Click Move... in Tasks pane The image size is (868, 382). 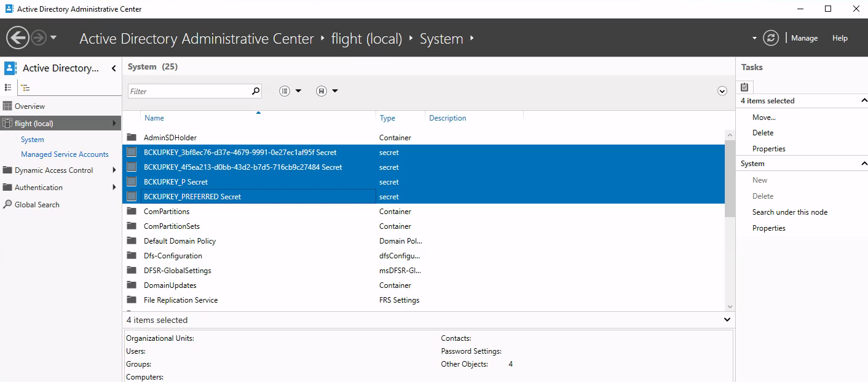tap(764, 117)
